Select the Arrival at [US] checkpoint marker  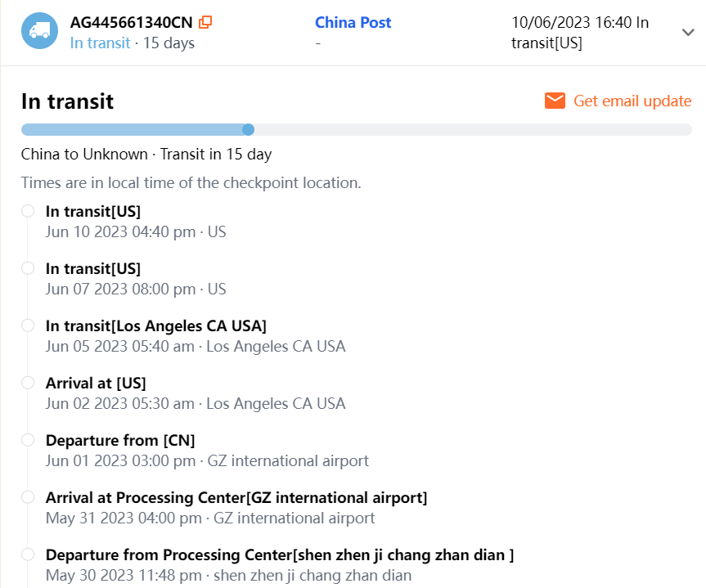tap(28, 383)
